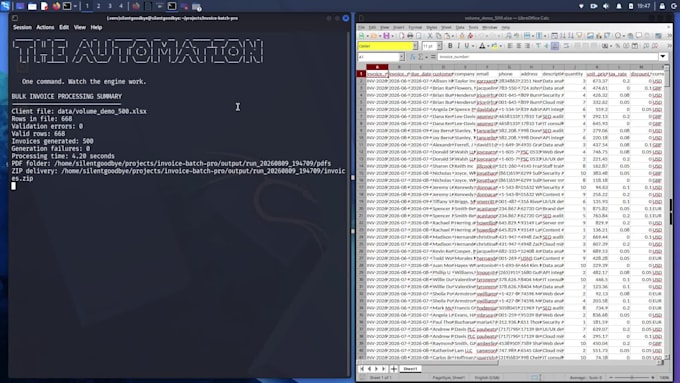Viewport: 680px width, 383px height.
Task: Open the background color dropdown arrow
Action: [x=500, y=46]
